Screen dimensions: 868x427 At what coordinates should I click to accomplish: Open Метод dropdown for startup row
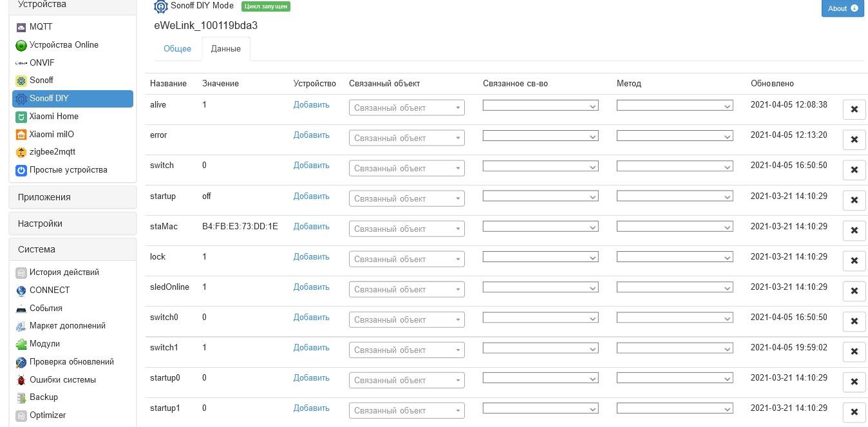674,196
